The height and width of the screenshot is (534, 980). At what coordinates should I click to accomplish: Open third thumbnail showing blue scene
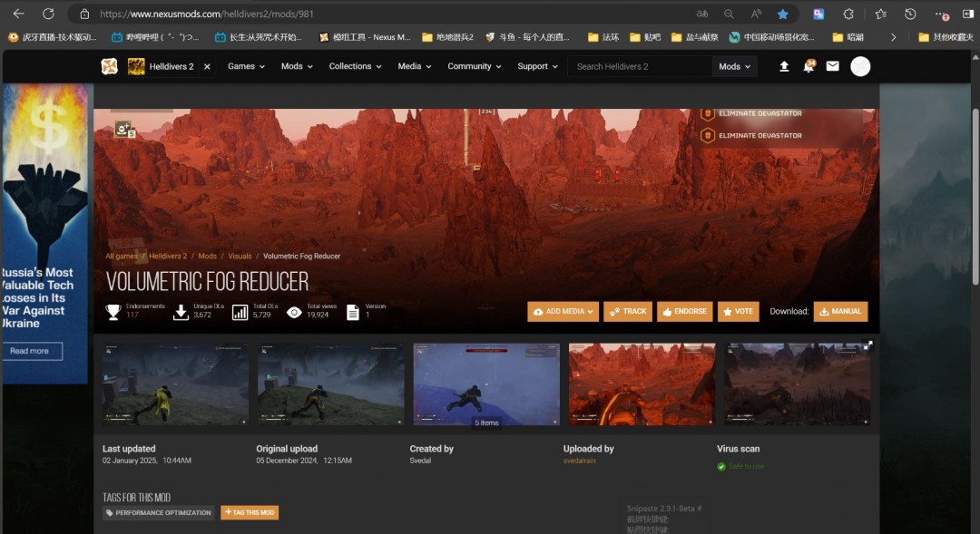click(x=486, y=384)
